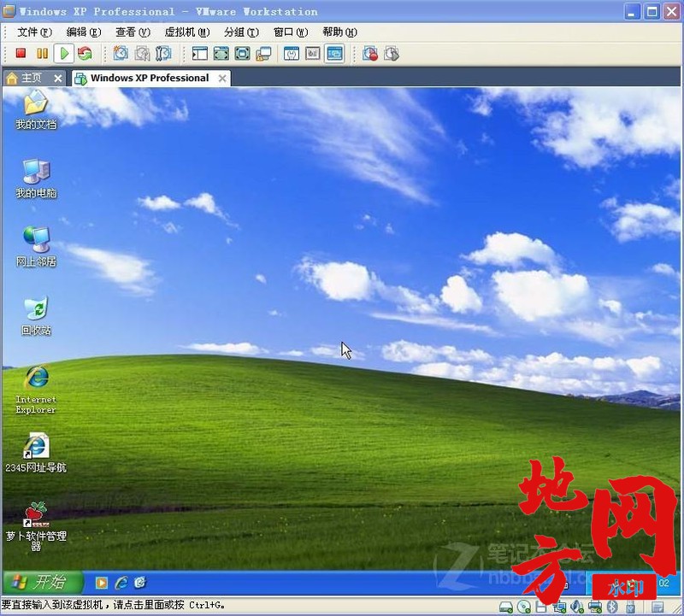684x616 pixels.
Task: Select the 我的文档 desktop icon
Action: coord(36,110)
